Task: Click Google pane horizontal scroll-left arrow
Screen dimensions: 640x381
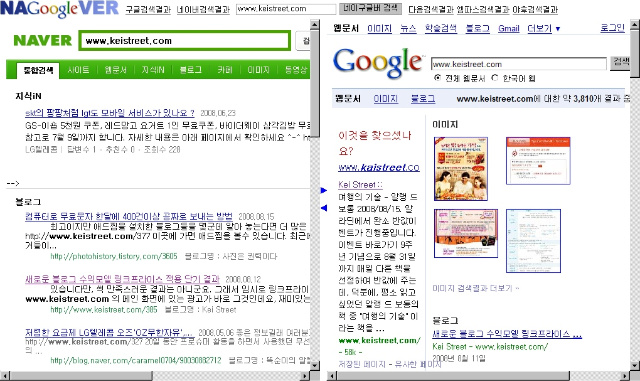Action: pyautogui.click(x=332, y=375)
